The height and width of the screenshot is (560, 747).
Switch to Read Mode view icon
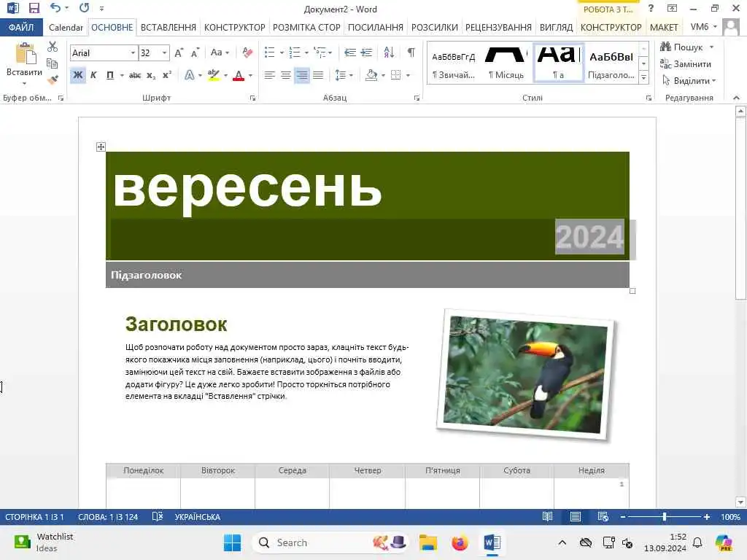point(547,517)
